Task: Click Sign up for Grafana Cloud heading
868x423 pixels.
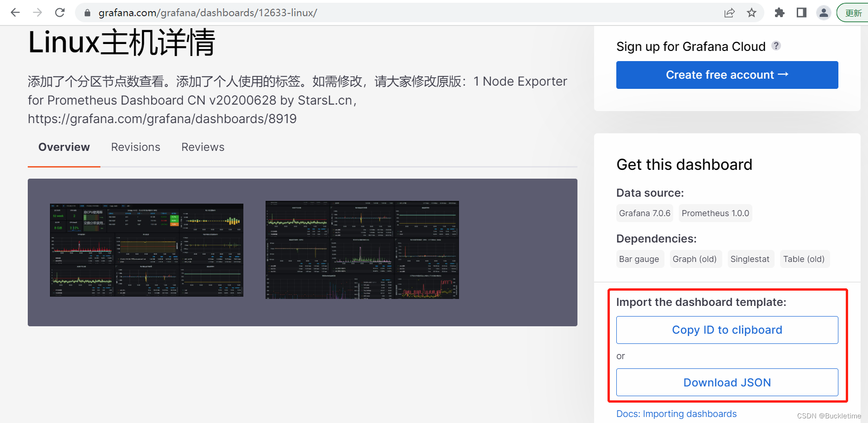Action: tap(691, 47)
